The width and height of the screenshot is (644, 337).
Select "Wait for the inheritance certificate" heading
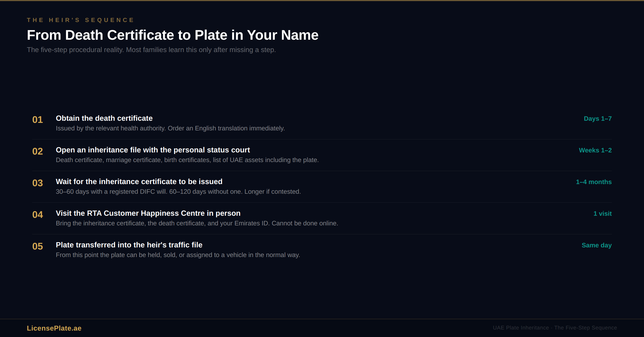pos(139,182)
